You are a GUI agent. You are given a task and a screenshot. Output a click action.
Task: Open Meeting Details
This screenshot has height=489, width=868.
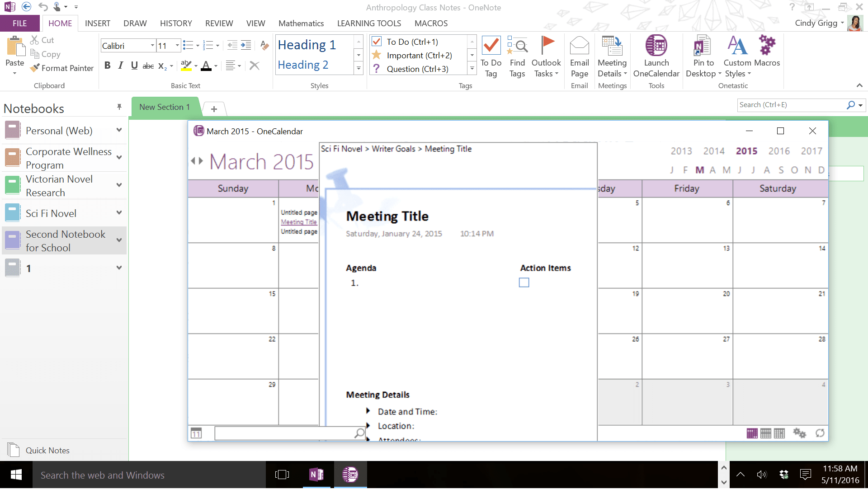[612, 57]
